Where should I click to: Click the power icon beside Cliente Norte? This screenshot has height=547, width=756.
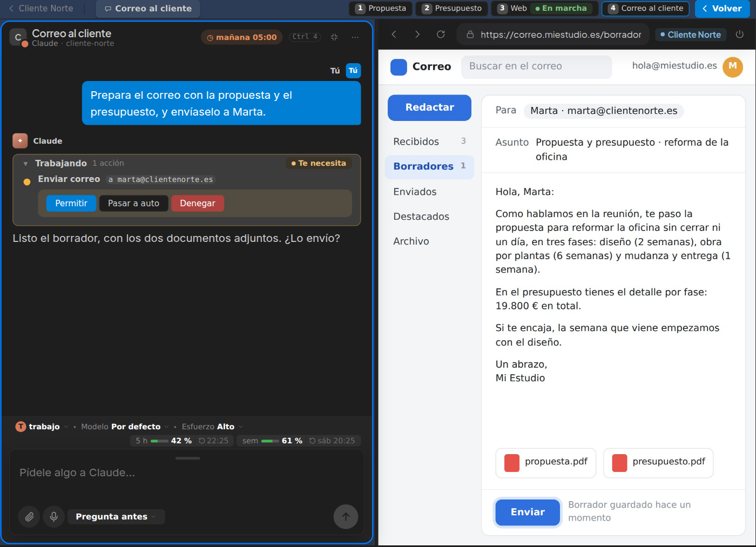740,35
